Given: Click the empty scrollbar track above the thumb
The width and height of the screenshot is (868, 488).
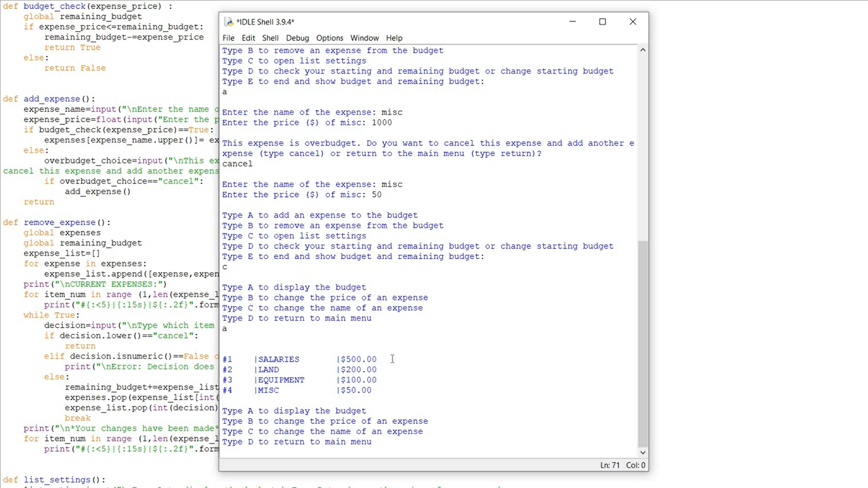Looking at the screenshot, I should [x=642, y=145].
